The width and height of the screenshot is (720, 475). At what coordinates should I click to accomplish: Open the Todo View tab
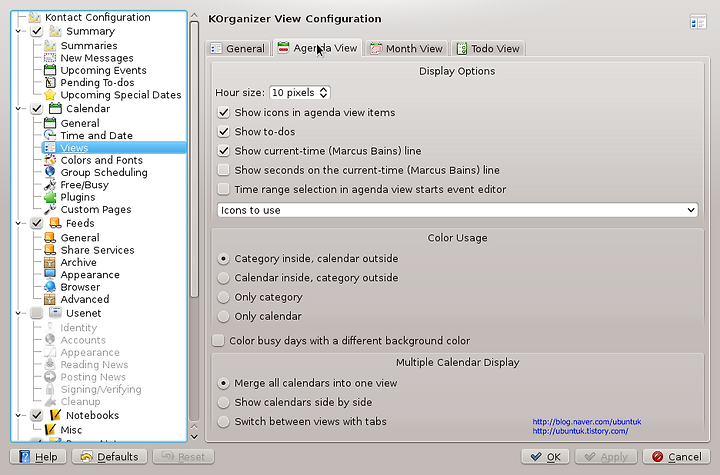488,48
